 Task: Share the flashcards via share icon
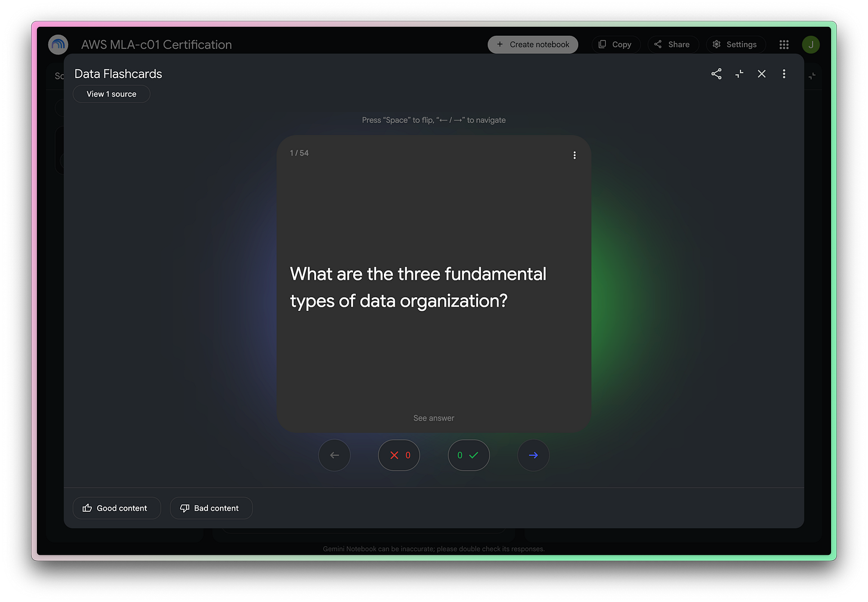click(717, 74)
